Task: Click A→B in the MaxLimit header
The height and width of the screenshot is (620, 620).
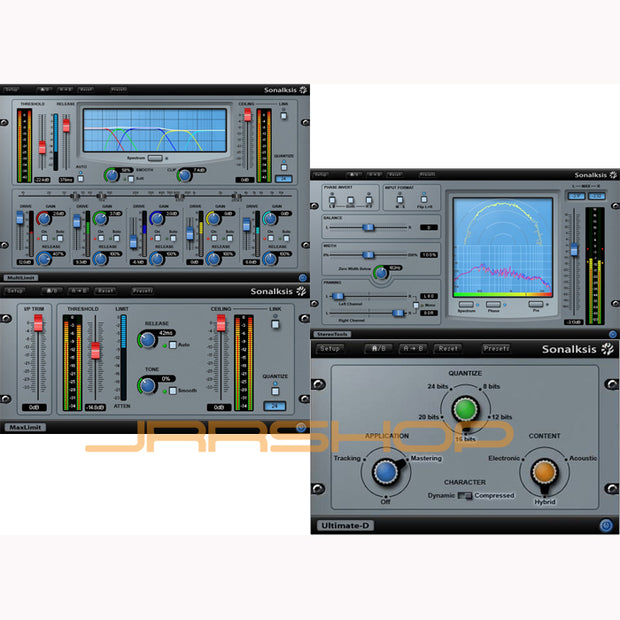Action: click(79, 291)
